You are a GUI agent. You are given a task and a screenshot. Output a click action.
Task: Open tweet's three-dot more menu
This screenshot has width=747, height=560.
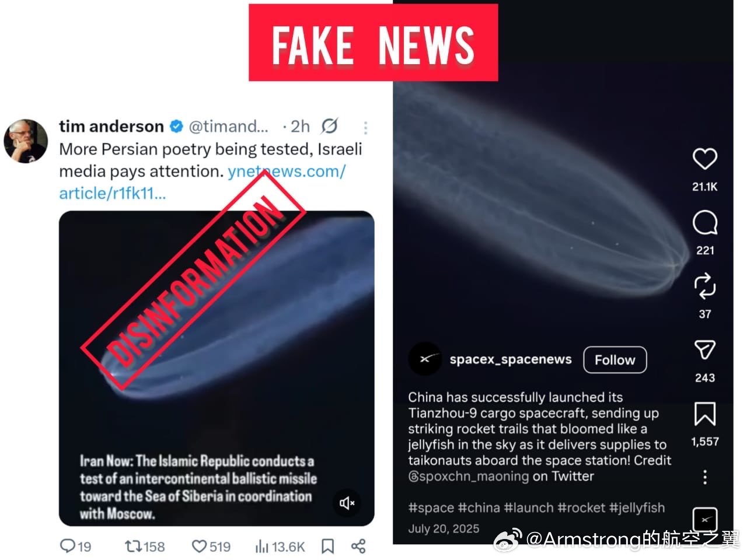click(x=365, y=127)
